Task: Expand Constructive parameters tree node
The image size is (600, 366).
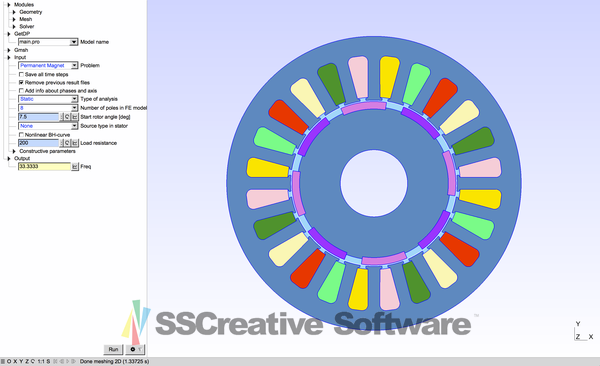Action: [14, 151]
